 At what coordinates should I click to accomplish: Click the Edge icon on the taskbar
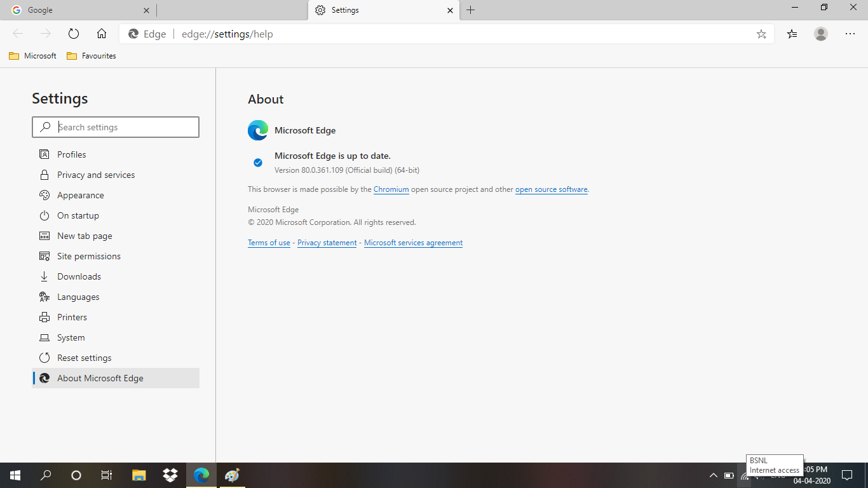click(x=201, y=475)
